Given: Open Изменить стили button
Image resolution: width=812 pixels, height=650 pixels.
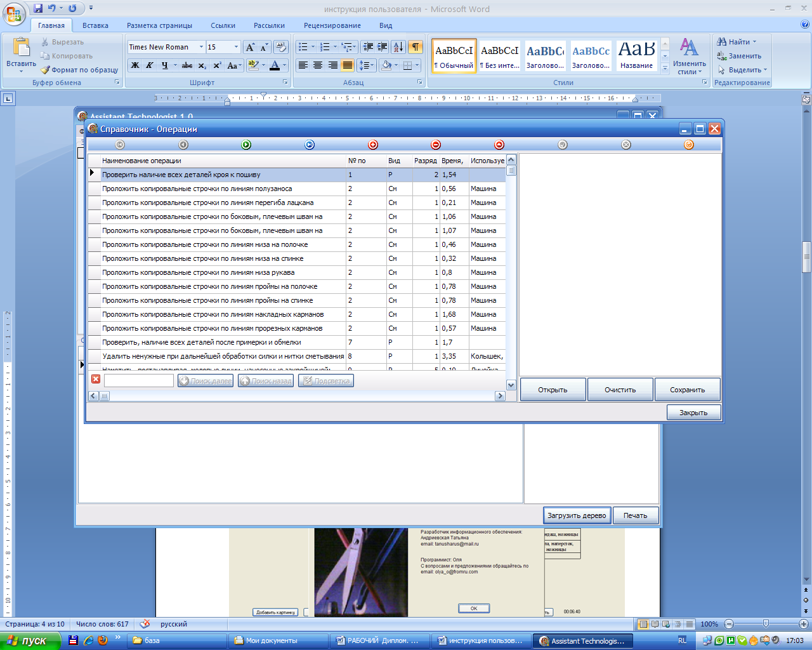Looking at the screenshot, I should [x=690, y=56].
